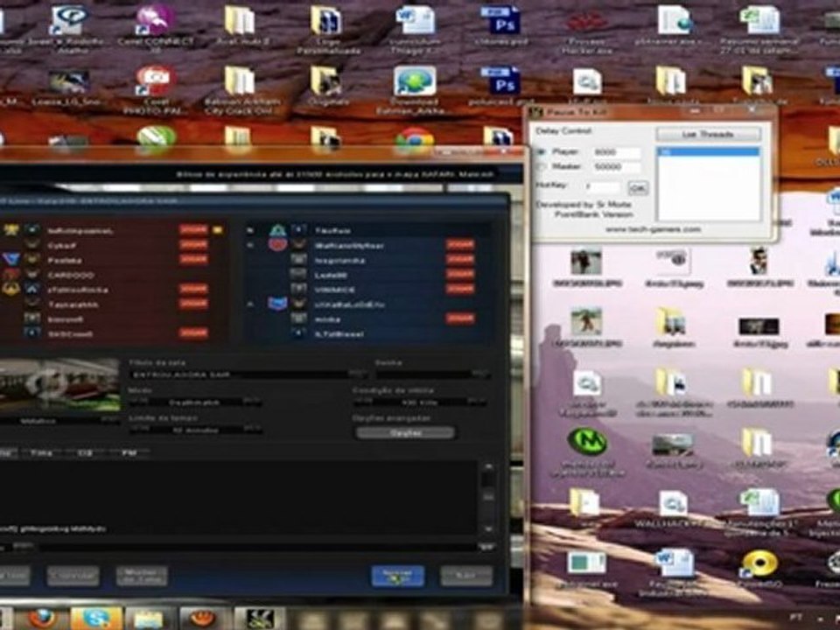The height and width of the screenshot is (630, 840).
Task: Click the blue shield clan badge in blue team
Action: (277, 304)
